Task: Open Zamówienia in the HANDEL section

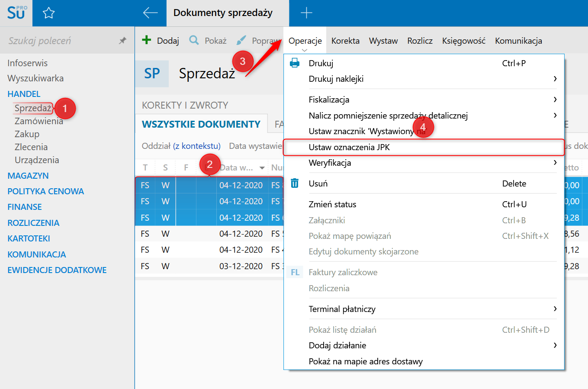Action: [x=39, y=121]
